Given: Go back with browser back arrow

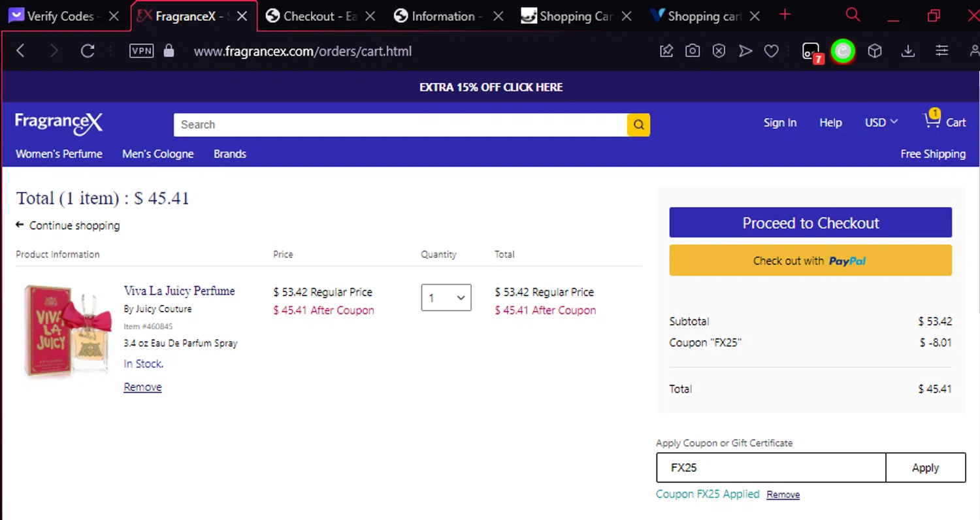Looking at the screenshot, I should [20, 51].
